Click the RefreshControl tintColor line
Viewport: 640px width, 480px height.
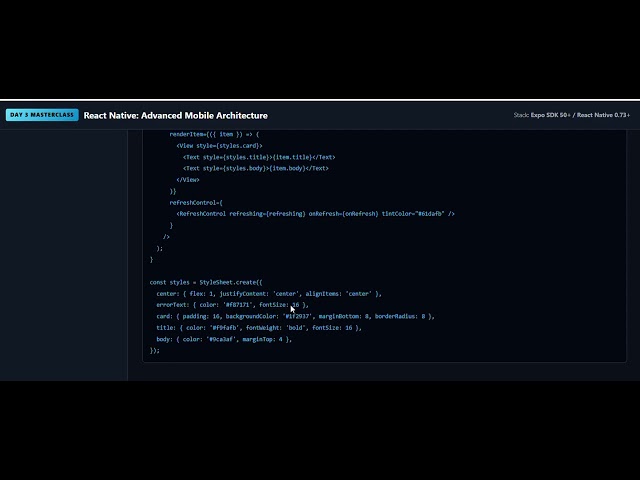pos(316,213)
